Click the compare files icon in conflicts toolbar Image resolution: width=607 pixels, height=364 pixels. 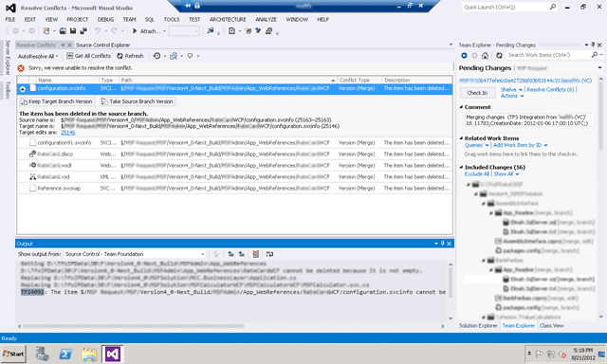coord(174,56)
